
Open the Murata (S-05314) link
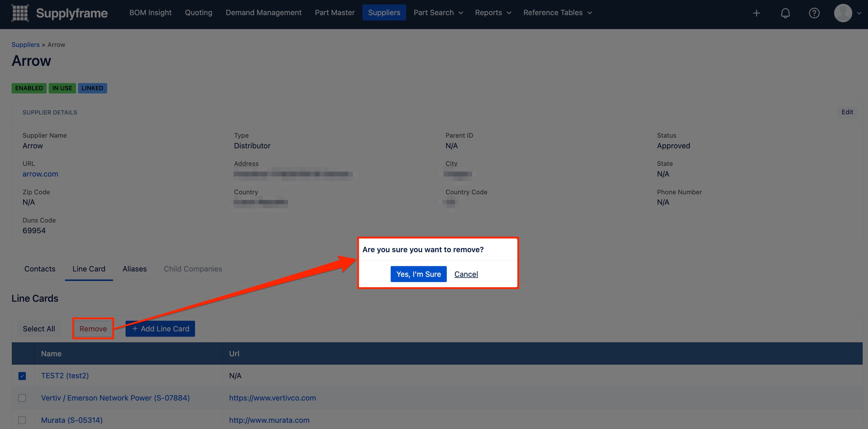72,420
